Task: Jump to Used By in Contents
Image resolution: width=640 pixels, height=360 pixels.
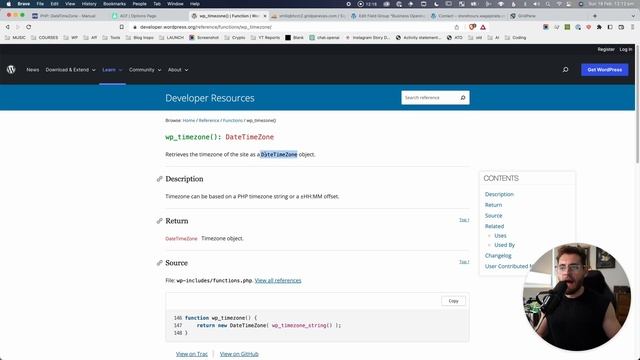Action: point(504,245)
